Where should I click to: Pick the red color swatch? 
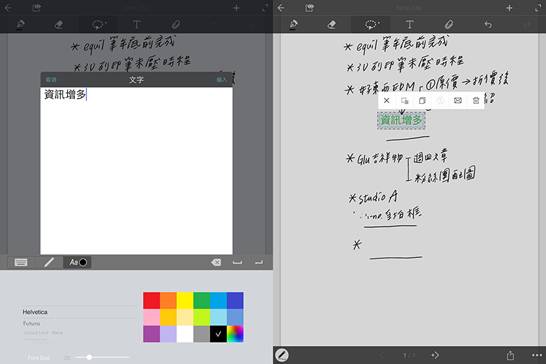pyautogui.click(x=151, y=300)
